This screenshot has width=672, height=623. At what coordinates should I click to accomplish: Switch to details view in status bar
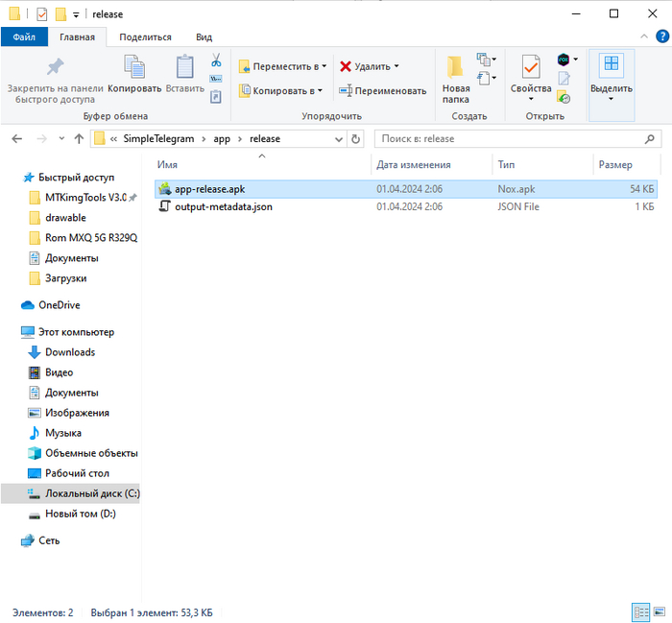coord(640,611)
